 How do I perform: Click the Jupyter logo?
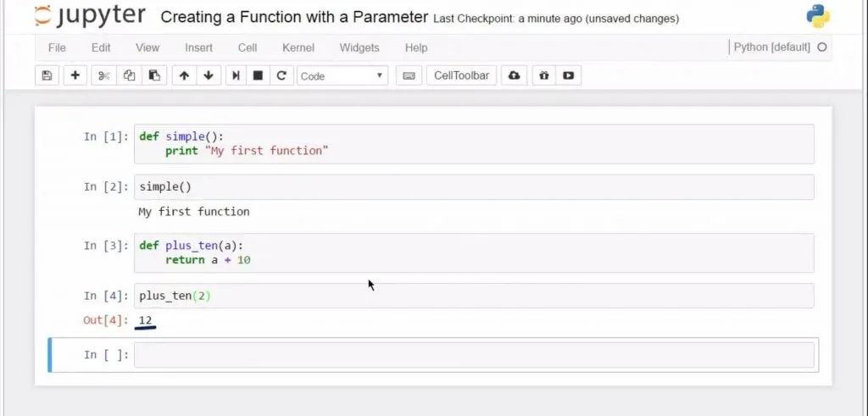91,16
